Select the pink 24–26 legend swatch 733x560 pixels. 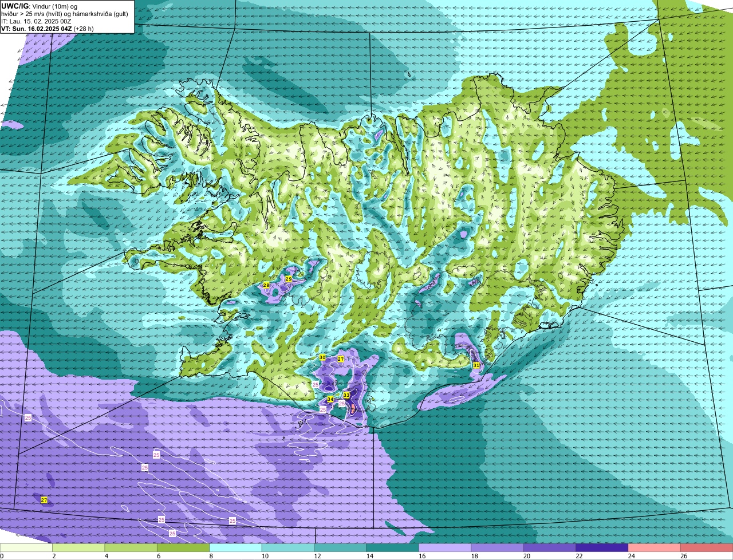(x=655, y=548)
